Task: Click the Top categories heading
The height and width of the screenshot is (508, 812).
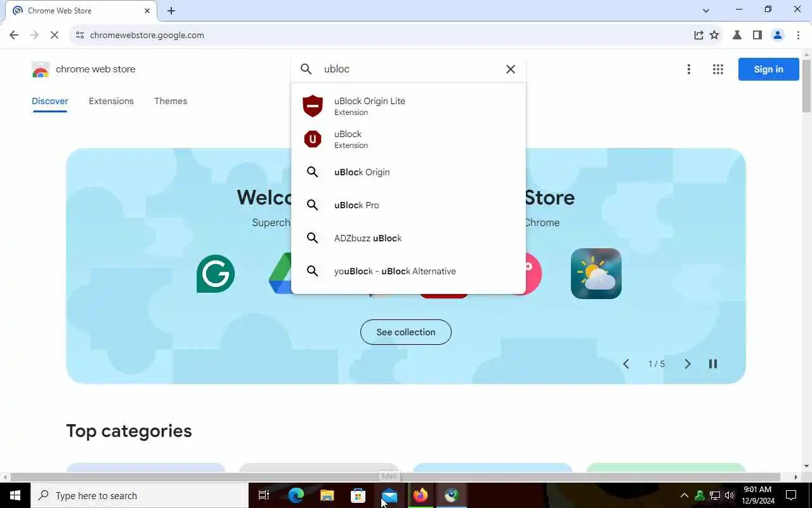Action: pos(129,431)
